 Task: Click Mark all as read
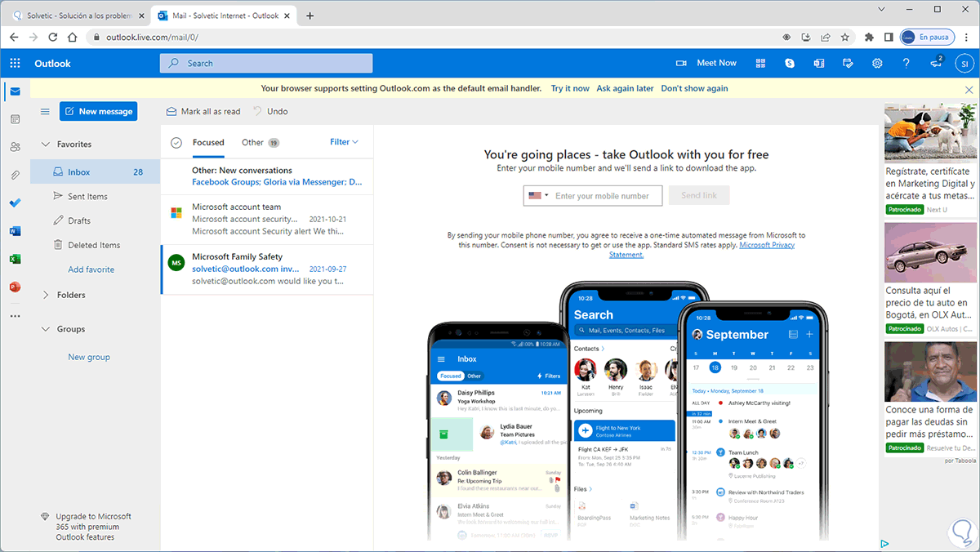[203, 112]
